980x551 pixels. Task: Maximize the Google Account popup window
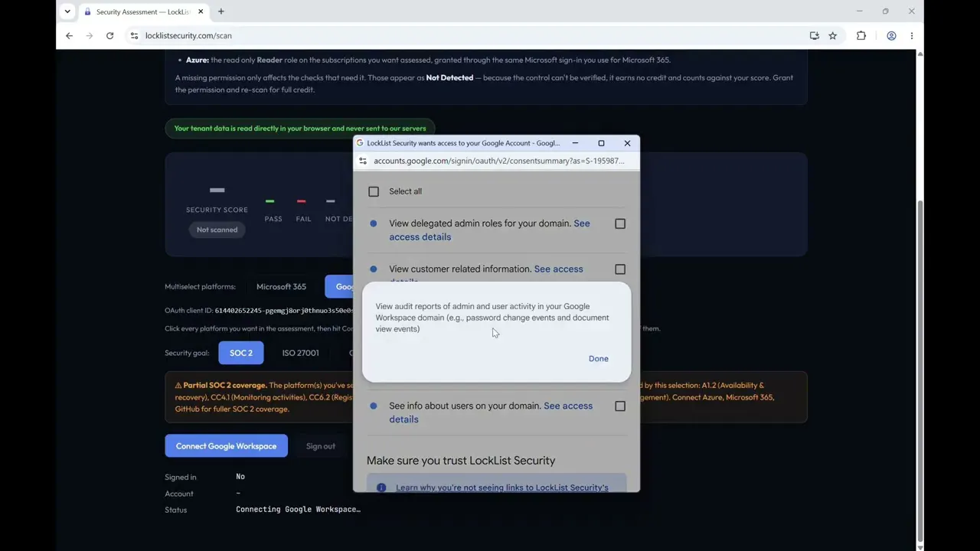point(601,143)
